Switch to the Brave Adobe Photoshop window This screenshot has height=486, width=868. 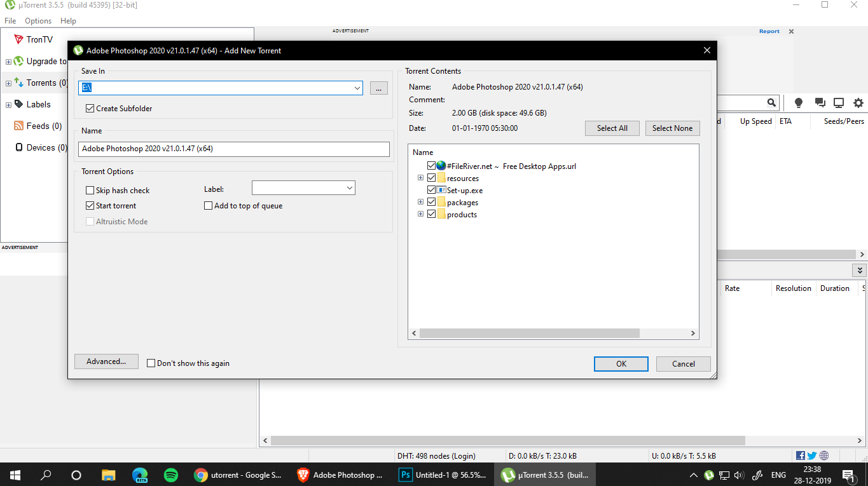(341, 475)
